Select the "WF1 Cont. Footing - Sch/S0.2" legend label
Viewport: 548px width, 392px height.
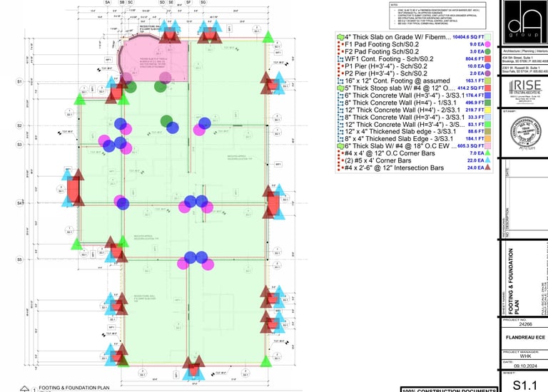[389, 59]
